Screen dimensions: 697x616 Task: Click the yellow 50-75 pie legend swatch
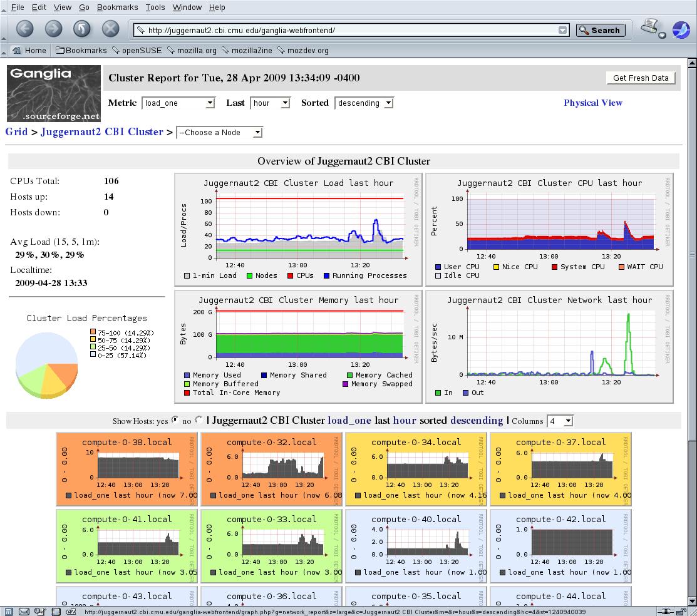93,339
